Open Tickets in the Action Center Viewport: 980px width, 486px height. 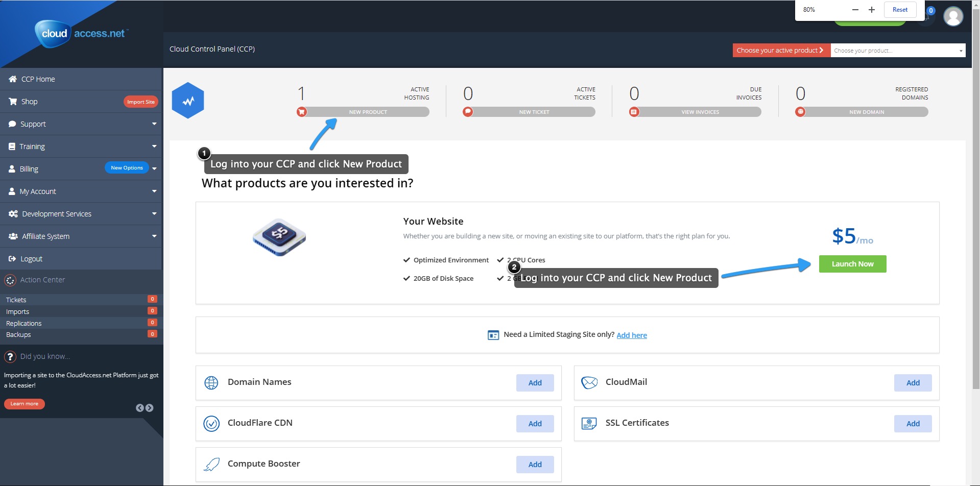click(81, 300)
